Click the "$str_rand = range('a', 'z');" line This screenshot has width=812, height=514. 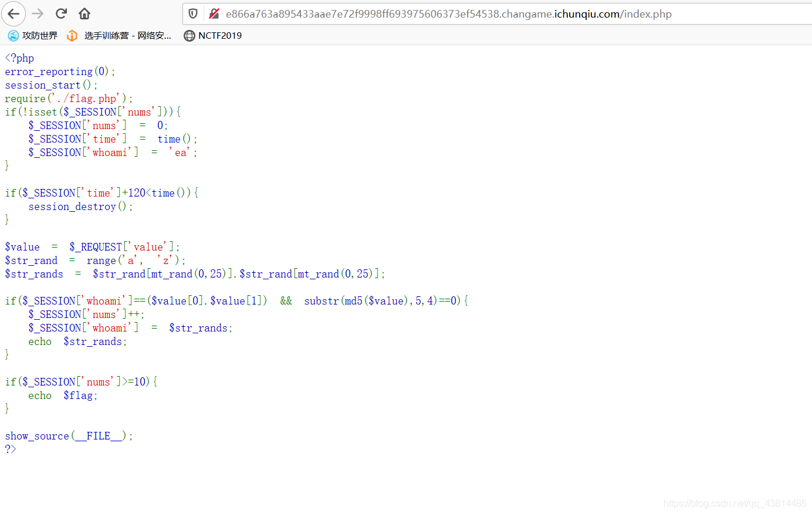point(95,261)
